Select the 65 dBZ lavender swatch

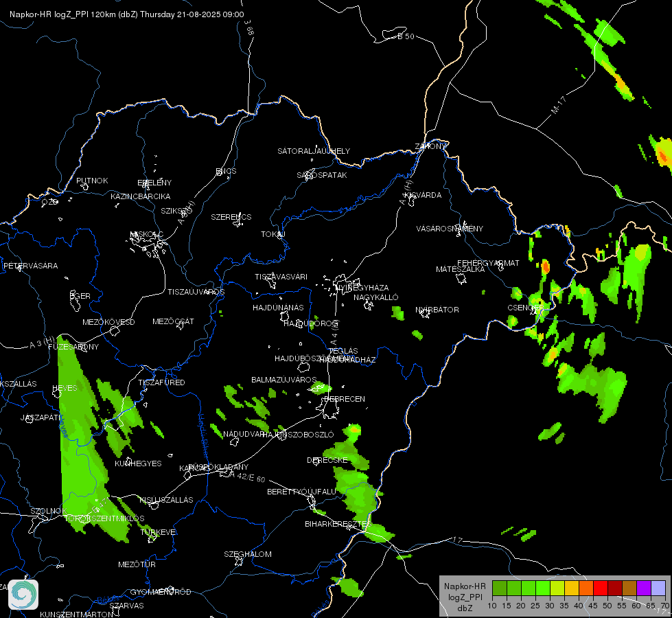(658, 588)
